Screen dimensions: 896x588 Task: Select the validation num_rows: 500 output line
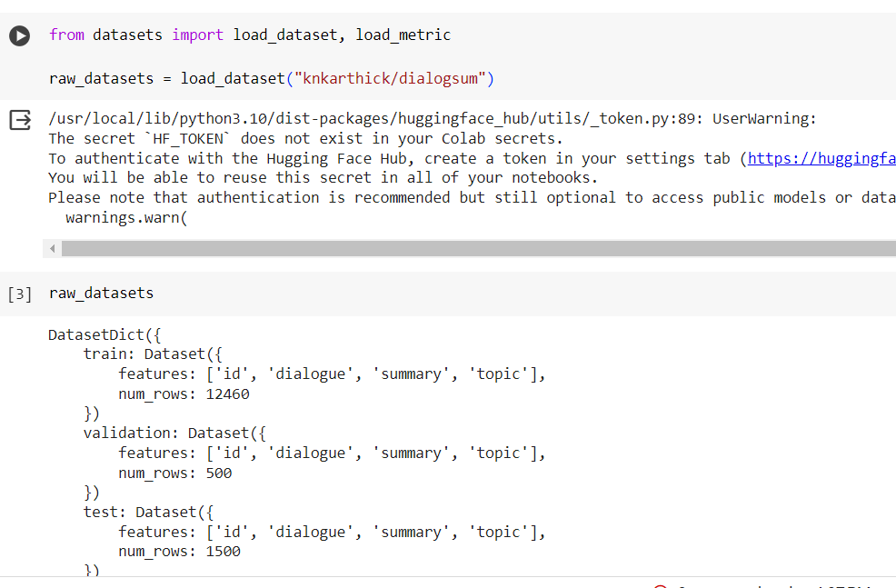tap(174, 473)
